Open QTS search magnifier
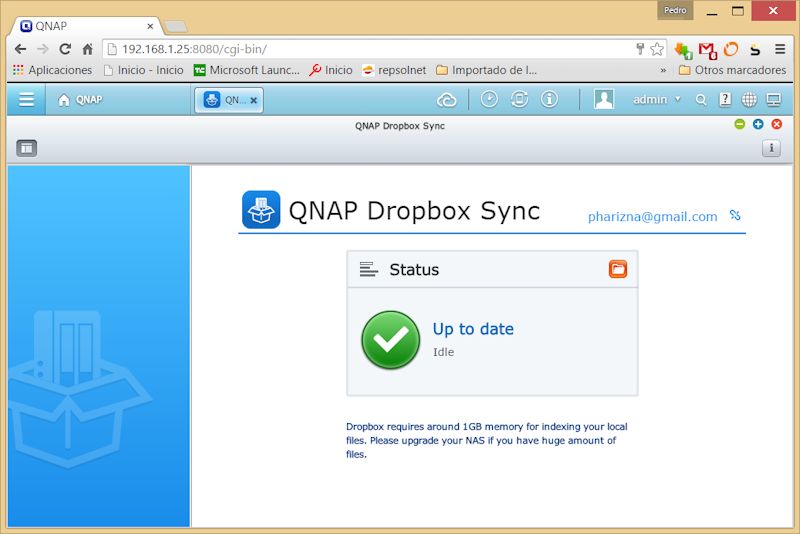This screenshot has width=800, height=534. point(701,100)
